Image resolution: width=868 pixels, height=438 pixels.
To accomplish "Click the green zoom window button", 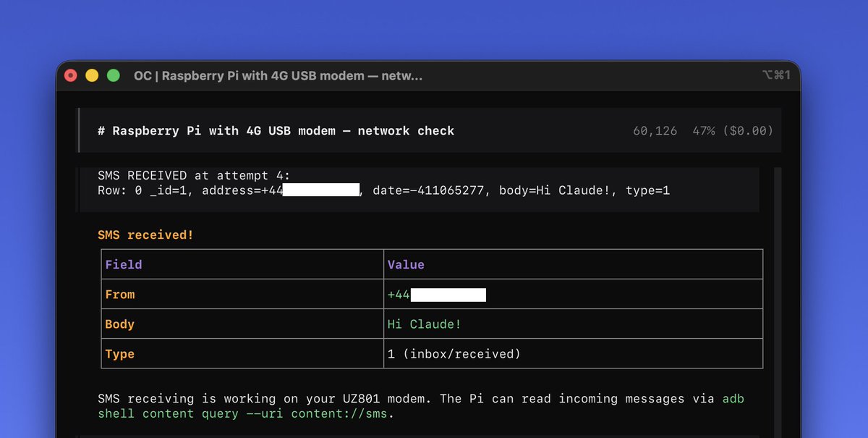I will 114,75.
